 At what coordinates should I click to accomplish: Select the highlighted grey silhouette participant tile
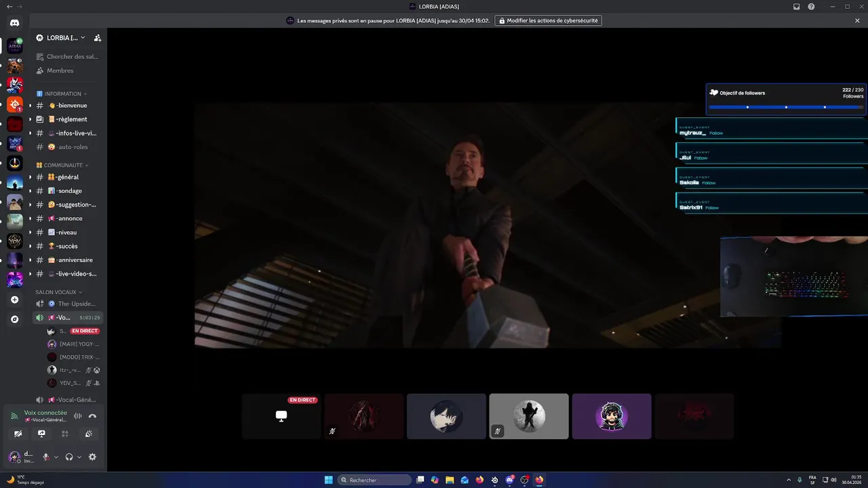click(x=529, y=416)
